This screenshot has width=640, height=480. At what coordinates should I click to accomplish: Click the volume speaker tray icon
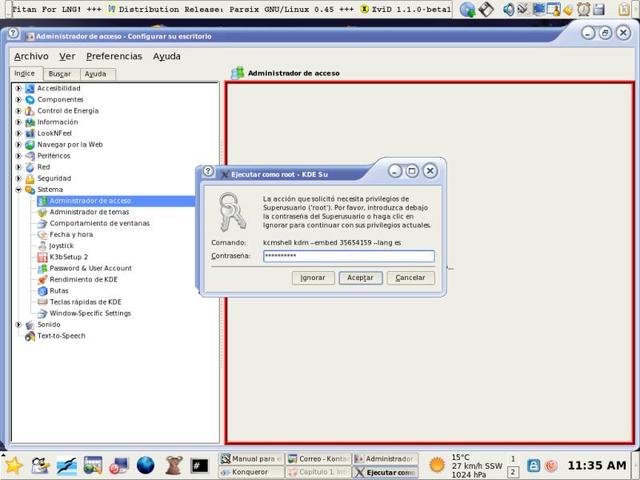point(509,9)
